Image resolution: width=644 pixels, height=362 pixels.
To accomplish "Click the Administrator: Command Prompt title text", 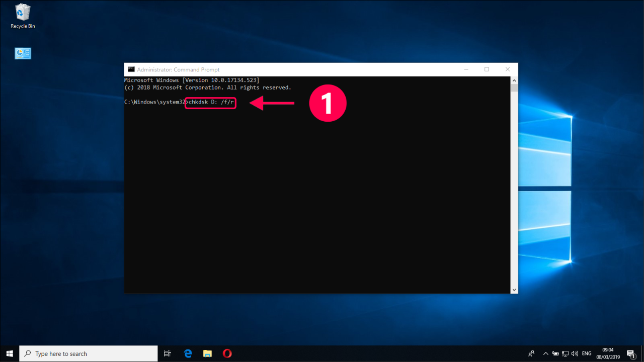I will pyautogui.click(x=178, y=69).
